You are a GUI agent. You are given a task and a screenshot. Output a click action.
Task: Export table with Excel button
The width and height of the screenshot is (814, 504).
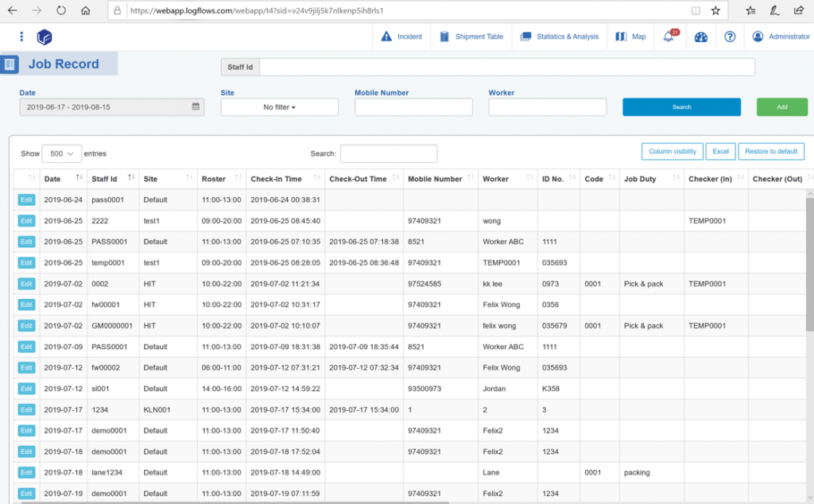click(720, 152)
